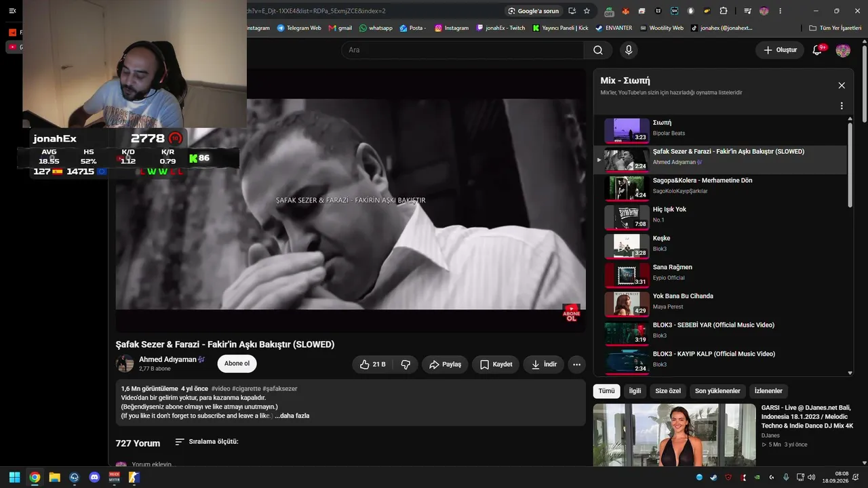
Task: Close the Mix playlist panel
Action: pyautogui.click(x=842, y=85)
